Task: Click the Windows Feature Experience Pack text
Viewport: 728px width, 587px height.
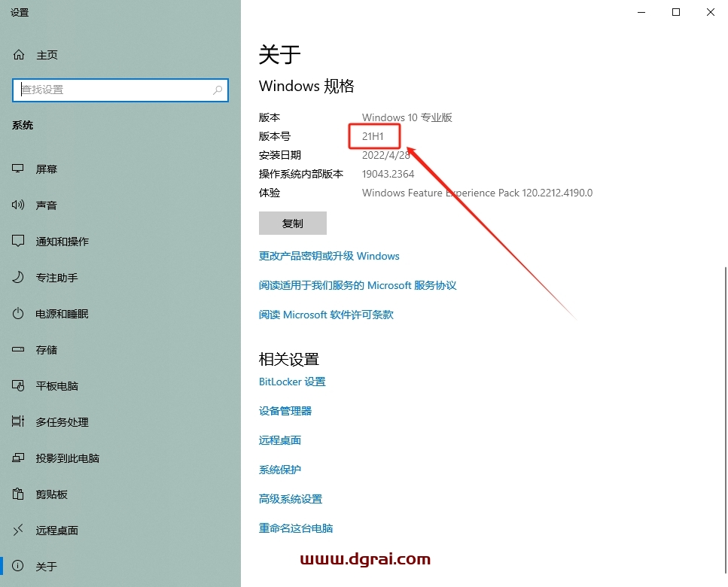Action: point(477,193)
